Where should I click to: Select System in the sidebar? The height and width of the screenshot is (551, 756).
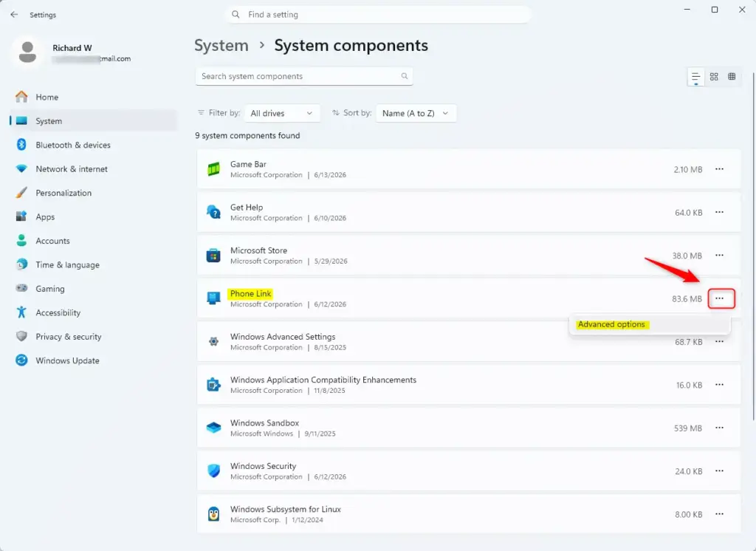[94, 121]
